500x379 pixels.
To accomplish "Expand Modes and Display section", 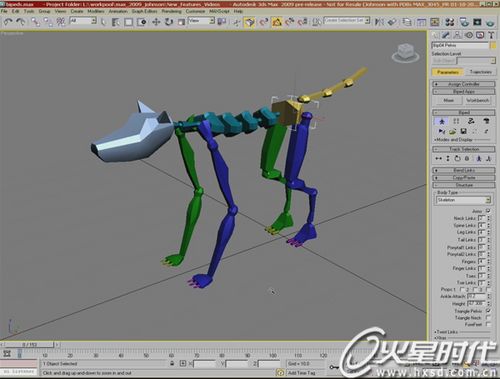I will (x=453, y=140).
